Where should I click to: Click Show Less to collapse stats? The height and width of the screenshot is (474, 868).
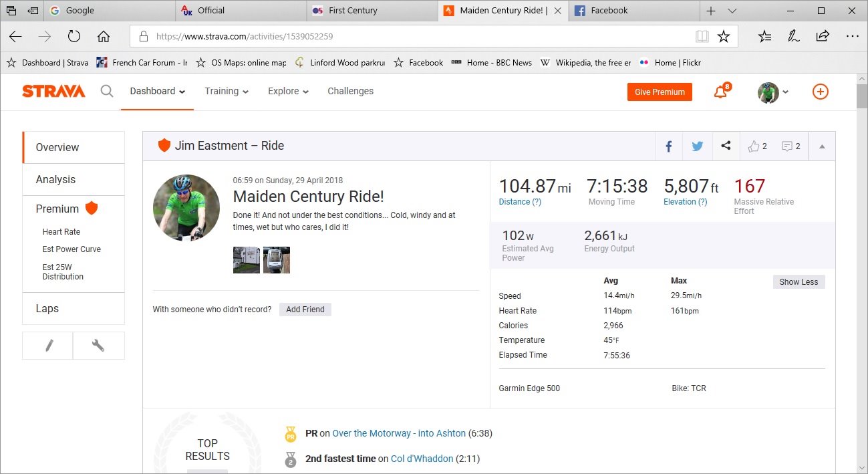(x=799, y=281)
